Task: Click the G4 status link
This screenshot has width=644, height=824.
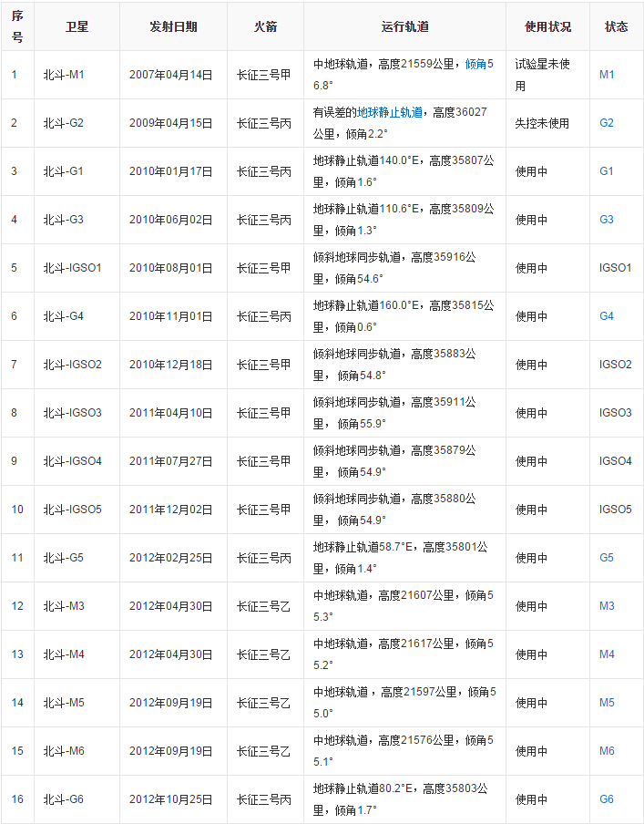Action: [x=607, y=316]
